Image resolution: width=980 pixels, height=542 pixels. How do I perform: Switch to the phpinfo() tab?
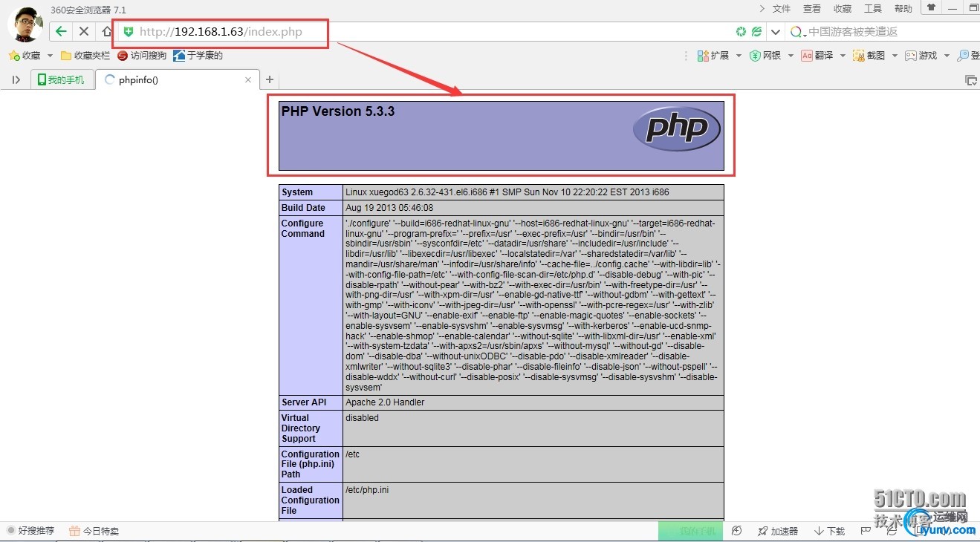[178, 80]
